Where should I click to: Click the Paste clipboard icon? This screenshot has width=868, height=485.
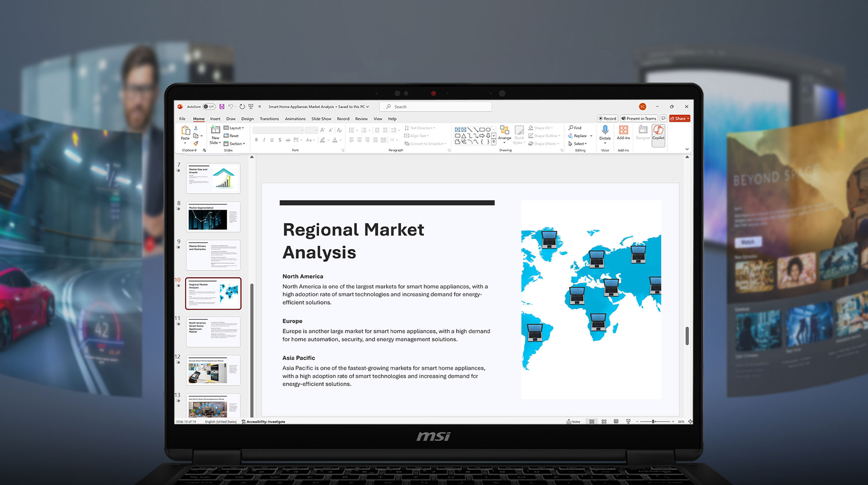[185, 131]
